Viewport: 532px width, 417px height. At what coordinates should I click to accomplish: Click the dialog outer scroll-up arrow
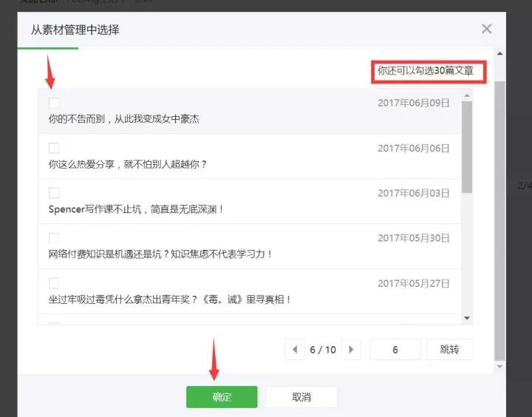499,54
